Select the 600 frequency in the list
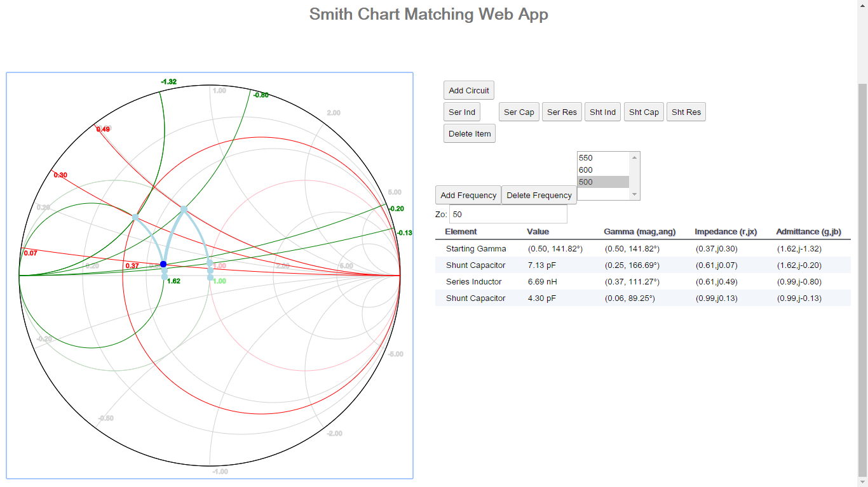The image size is (868, 487). coord(603,170)
